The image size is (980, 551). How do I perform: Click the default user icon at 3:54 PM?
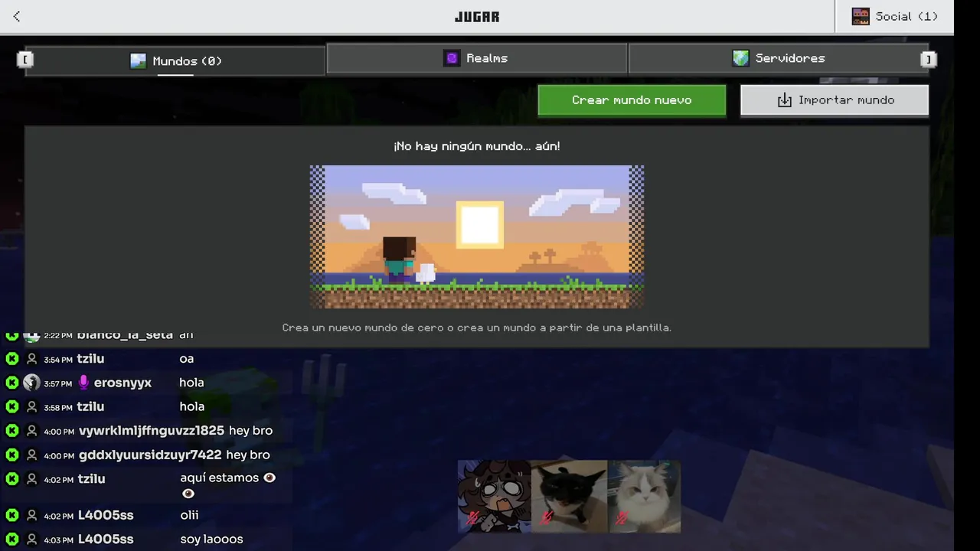pyautogui.click(x=31, y=358)
